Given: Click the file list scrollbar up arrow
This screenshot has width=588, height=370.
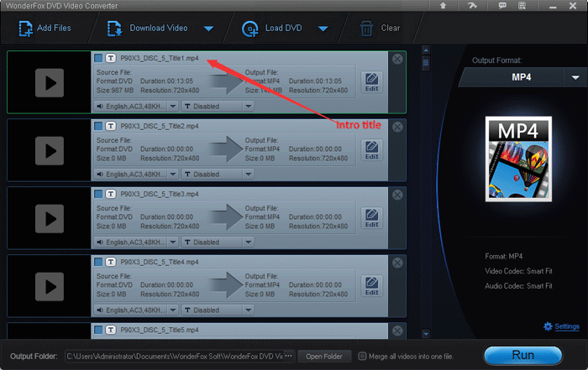Looking at the screenshot, I should 426,50.
